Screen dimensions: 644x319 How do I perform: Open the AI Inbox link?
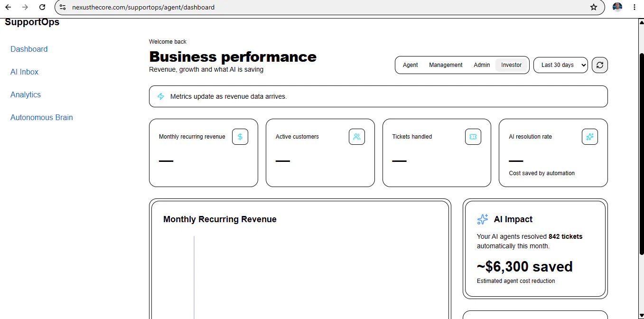pyautogui.click(x=24, y=72)
